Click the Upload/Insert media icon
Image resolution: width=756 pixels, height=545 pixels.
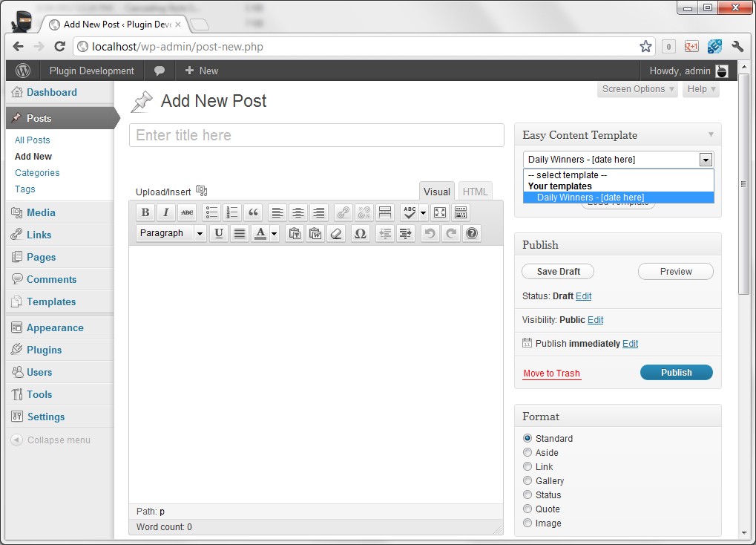202,191
